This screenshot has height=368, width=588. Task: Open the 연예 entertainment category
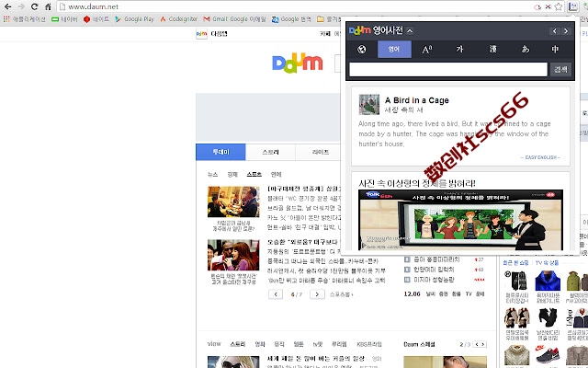click(x=276, y=174)
